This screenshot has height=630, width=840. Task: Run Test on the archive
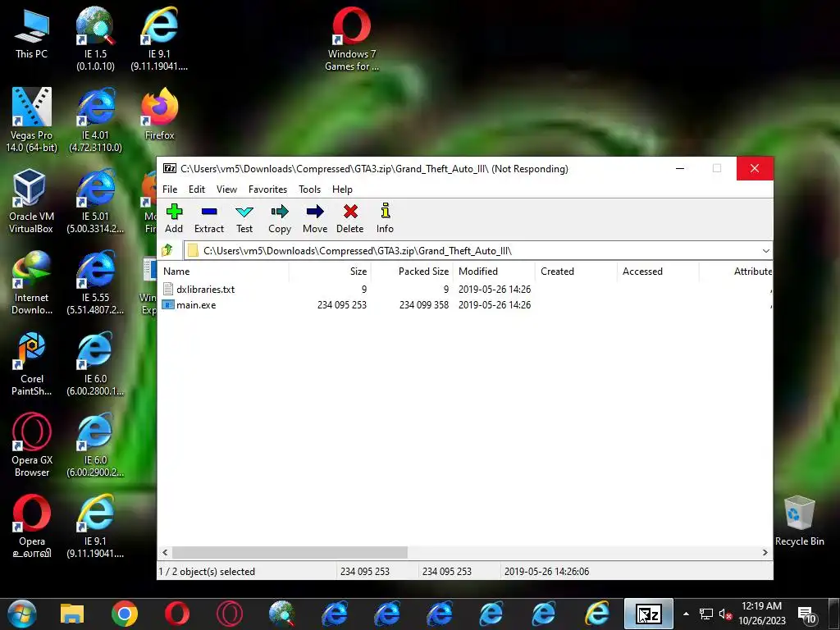(244, 218)
